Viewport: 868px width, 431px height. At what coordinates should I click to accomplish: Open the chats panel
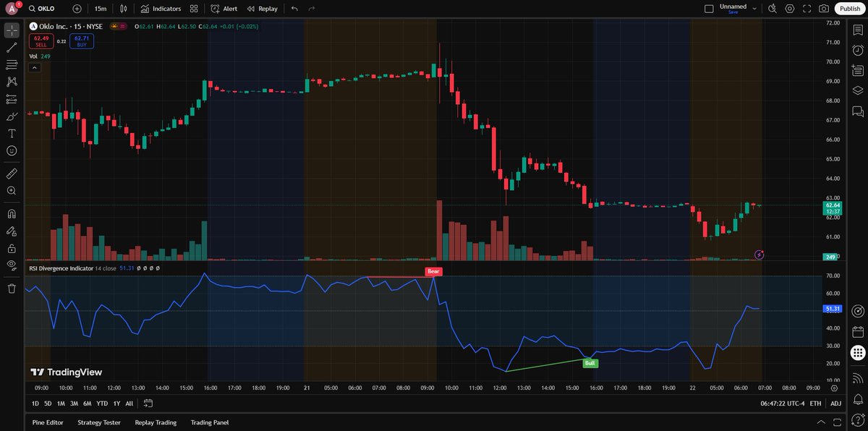[858, 111]
